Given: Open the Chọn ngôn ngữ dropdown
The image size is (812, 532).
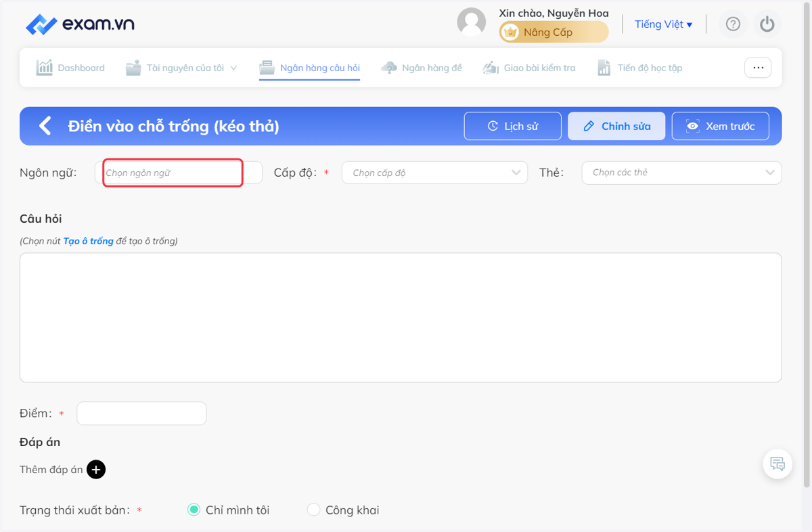Looking at the screenshot, I should [179, 173].
